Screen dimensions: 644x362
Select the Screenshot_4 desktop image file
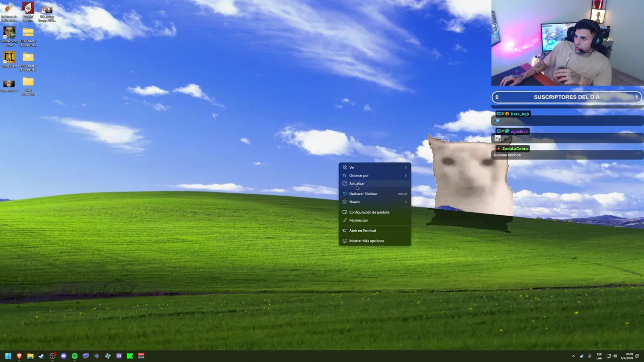tap(9, 85)
